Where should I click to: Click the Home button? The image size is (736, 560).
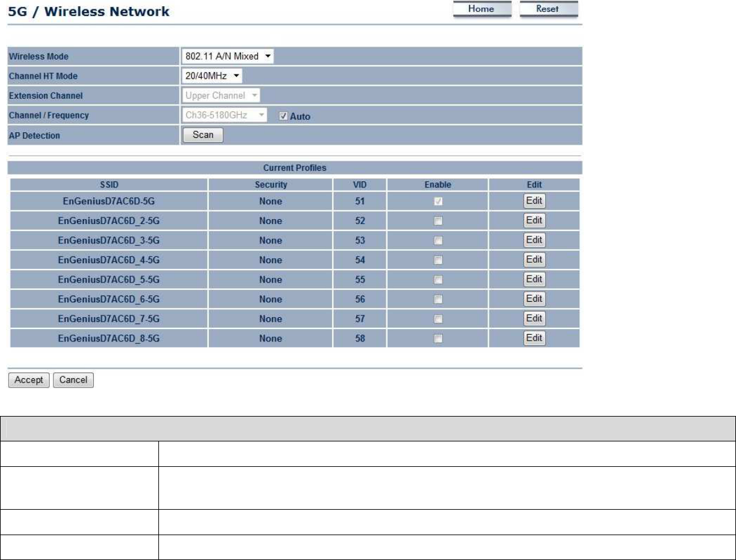point(481,9)
